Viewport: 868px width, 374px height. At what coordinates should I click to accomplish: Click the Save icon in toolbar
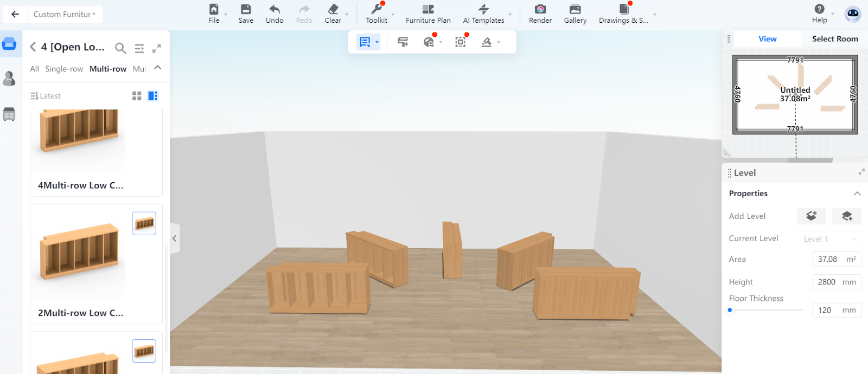tap(246, 9)
